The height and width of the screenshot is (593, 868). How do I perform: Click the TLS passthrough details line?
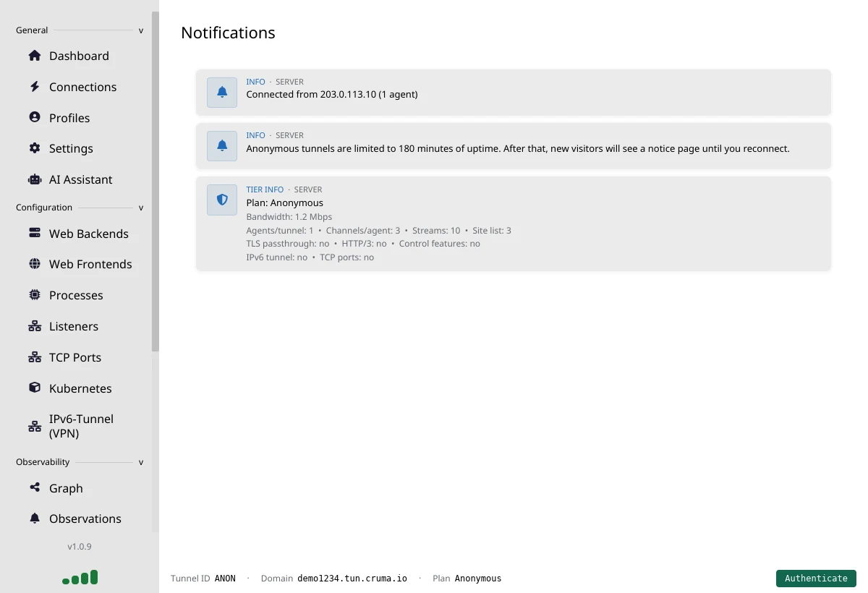(363, 244)
